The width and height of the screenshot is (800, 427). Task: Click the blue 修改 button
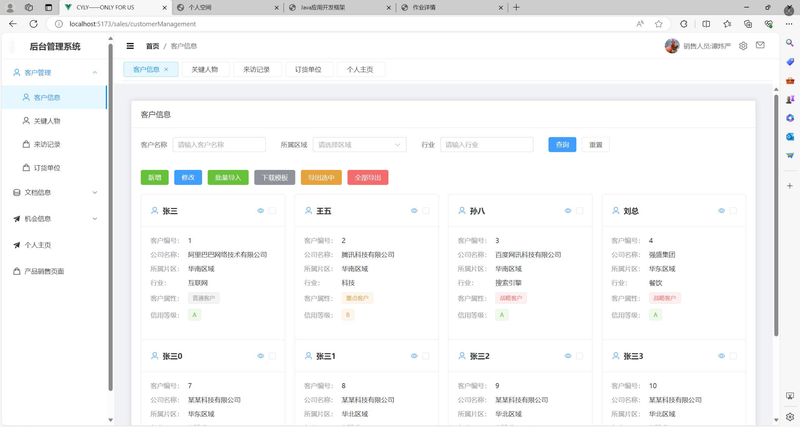pos(188,178)
